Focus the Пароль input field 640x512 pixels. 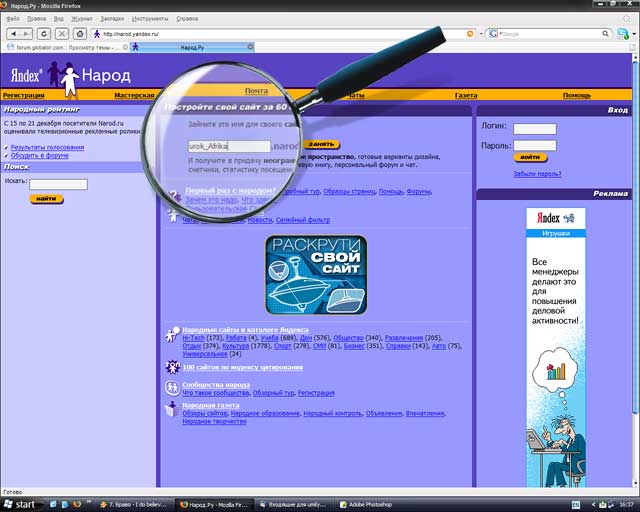[535, 145]
